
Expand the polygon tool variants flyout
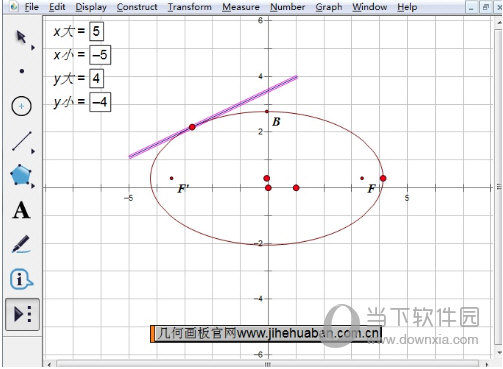point(33,186)
